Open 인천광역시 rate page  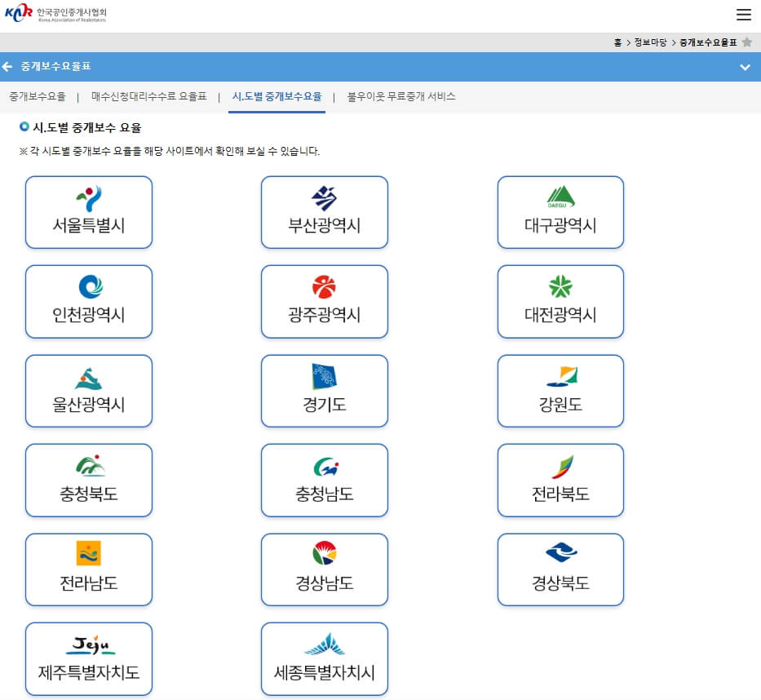(x=89, y=301)
